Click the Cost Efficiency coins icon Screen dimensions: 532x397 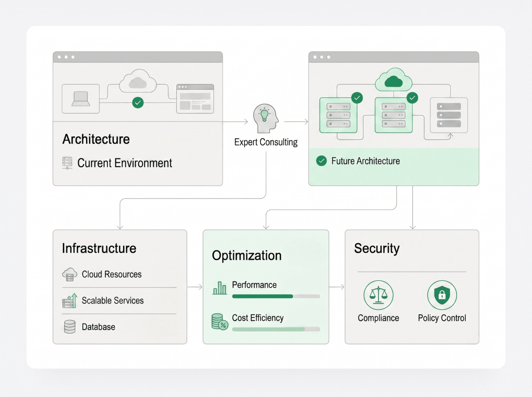coord(220,322)
